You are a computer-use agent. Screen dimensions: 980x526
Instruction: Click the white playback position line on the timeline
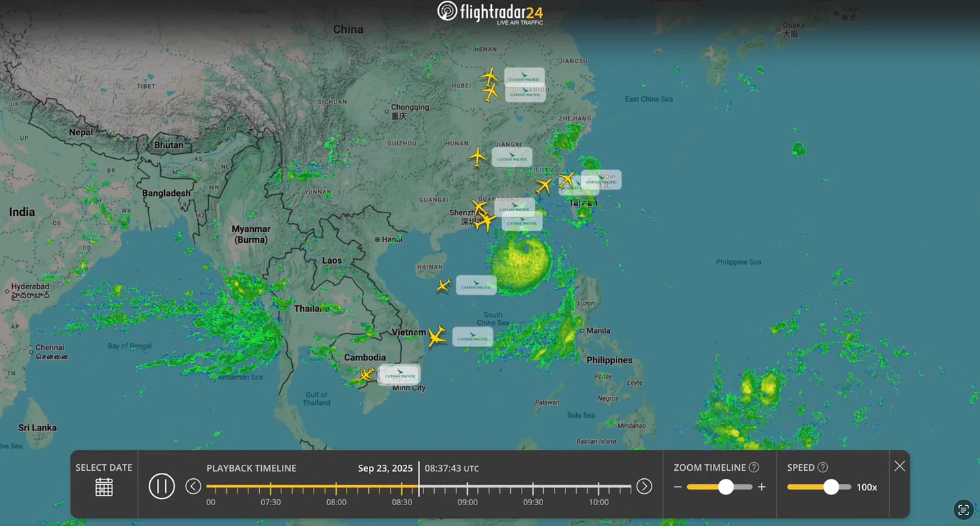pyautogui.click(x=419, y=479)
